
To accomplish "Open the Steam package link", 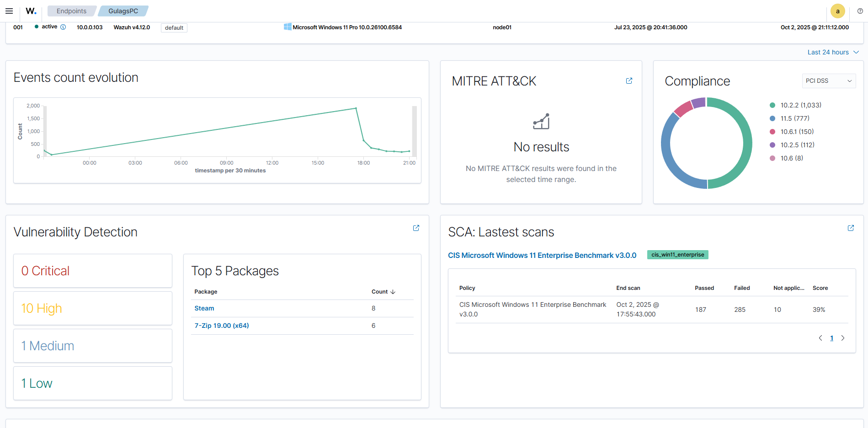I will 204,308.
